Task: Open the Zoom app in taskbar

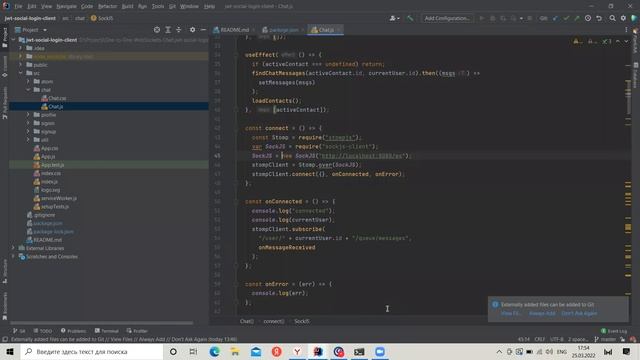Action: pyautogui.click(x=380, y=351)
